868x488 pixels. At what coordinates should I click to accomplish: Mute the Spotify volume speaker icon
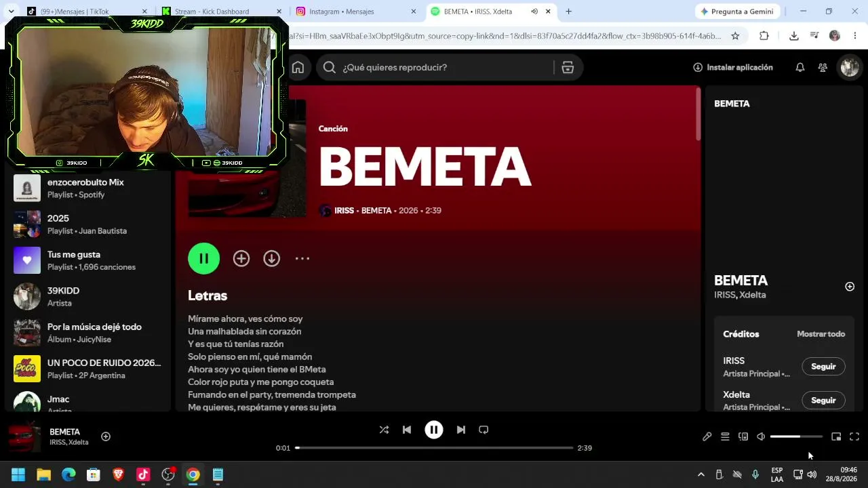761,436
